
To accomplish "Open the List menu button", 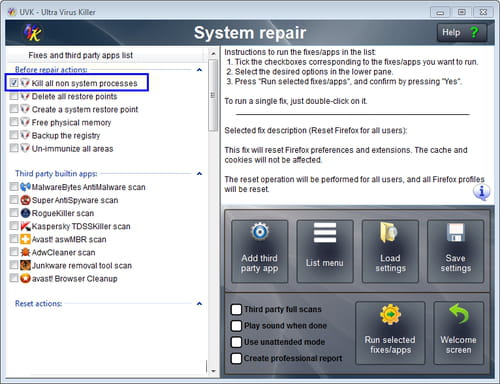I will [x=325, y=251].
